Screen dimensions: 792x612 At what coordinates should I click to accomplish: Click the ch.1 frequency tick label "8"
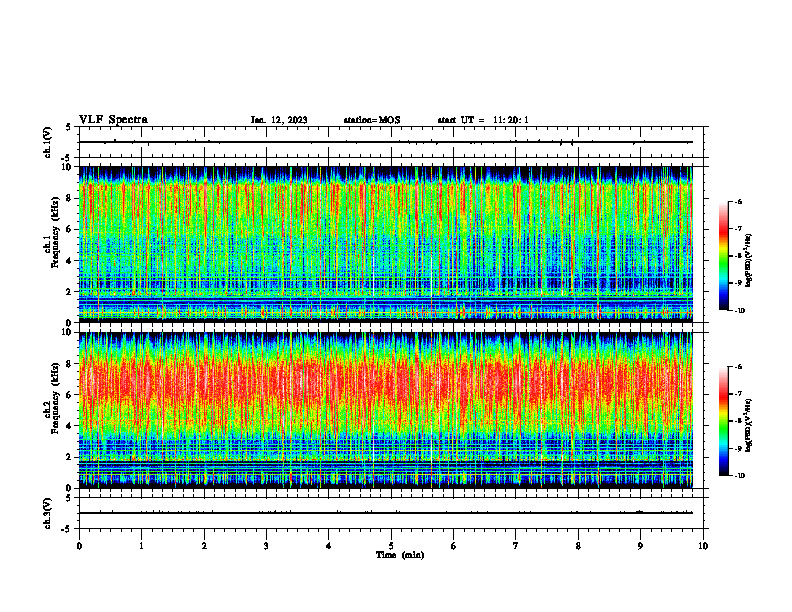pyautogui.click(x=70, y=198)
